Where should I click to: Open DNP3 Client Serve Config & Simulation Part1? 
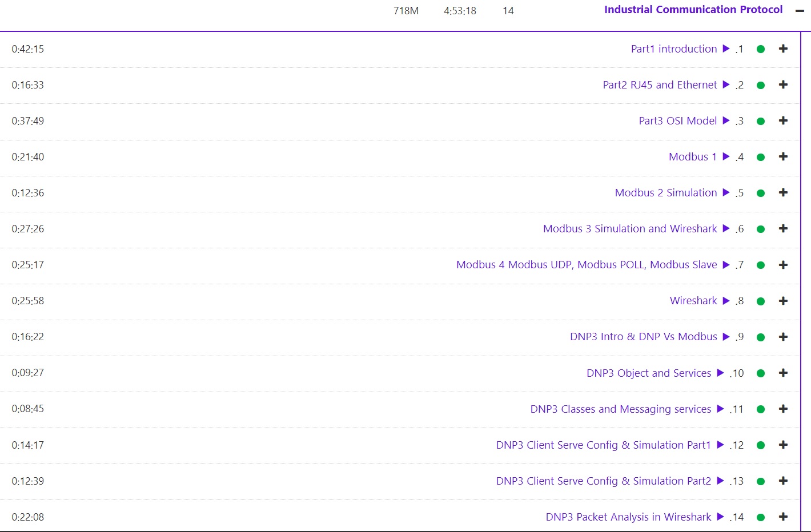point(603,445)
